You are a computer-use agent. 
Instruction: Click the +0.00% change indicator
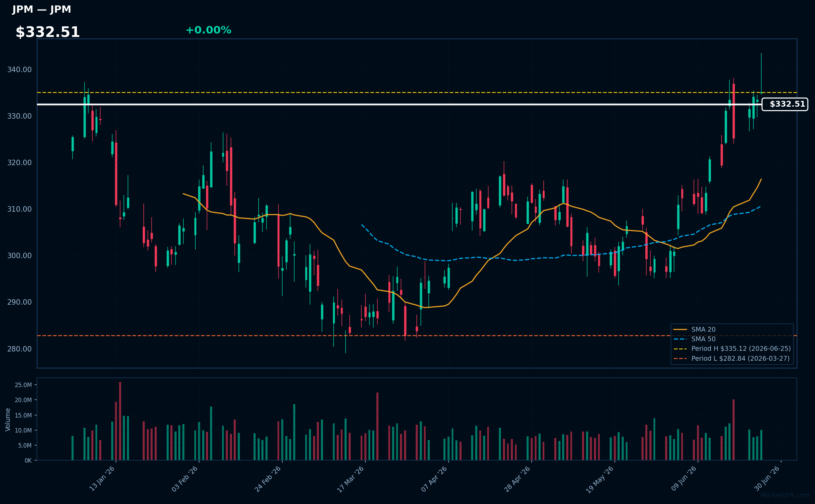208,30
